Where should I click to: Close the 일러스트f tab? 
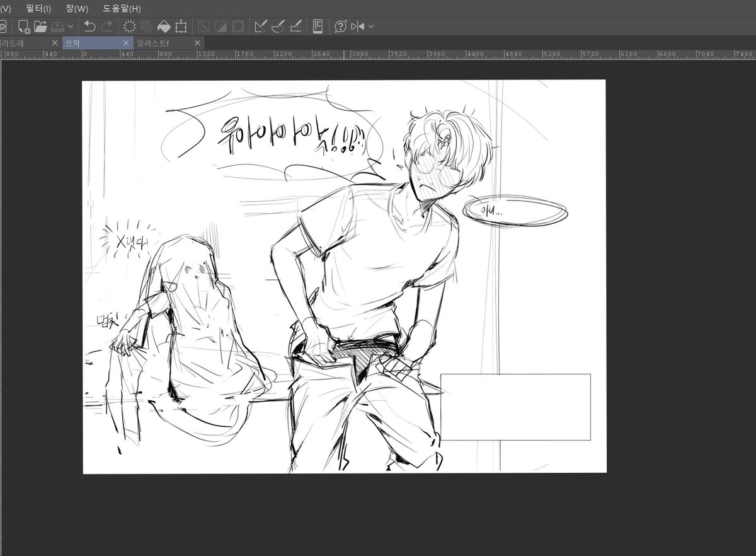197,43
